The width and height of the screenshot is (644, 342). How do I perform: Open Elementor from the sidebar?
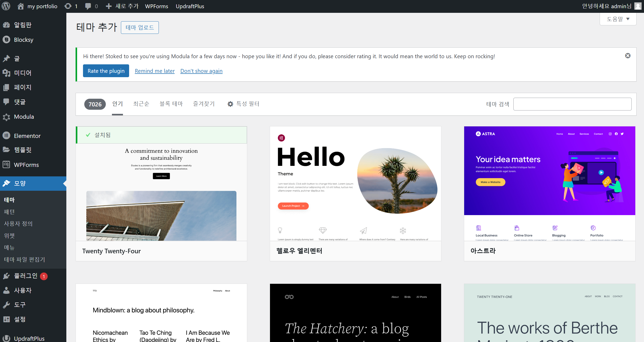(x=27, y=136)
